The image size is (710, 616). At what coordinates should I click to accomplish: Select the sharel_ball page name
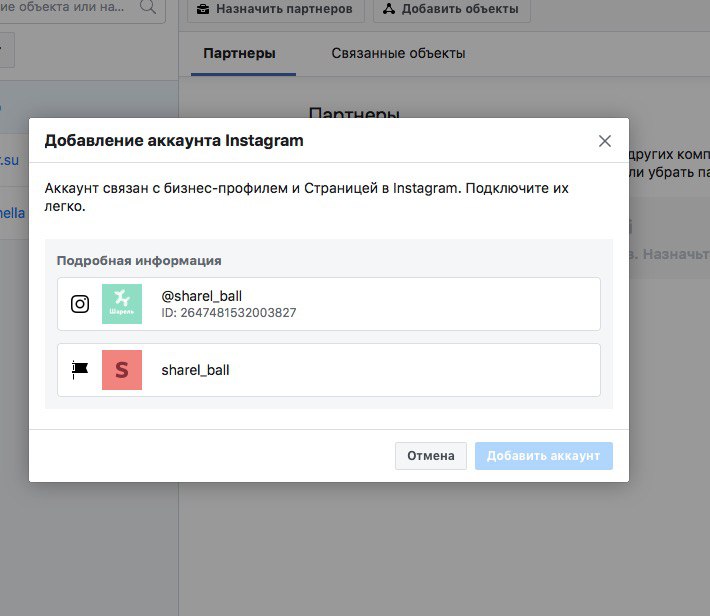coord(195,370)
